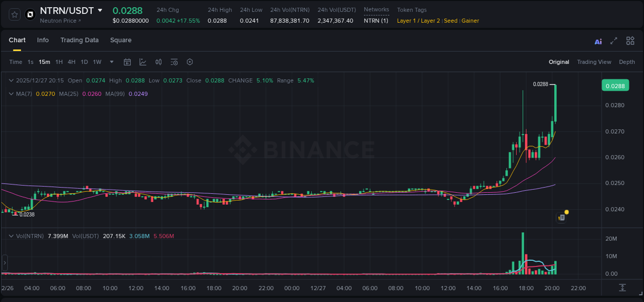Collapse the MA indicators row
The width and height of the screenshot is (644, 302).
click(11, 94)
